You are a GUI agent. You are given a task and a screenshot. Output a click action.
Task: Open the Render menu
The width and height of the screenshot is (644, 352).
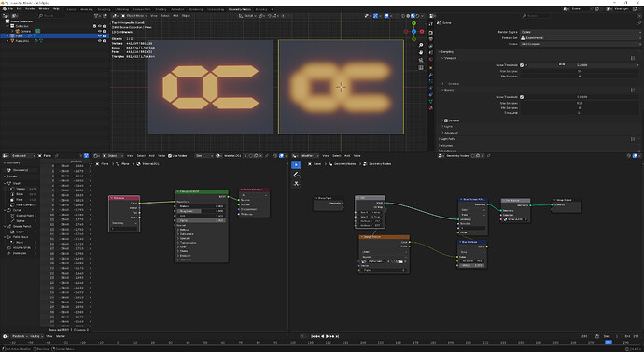pos(30,8)
